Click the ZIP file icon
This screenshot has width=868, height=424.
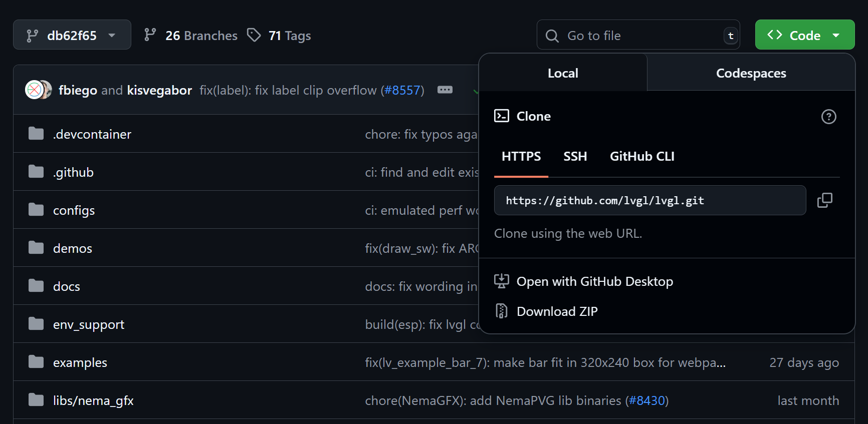pos(502,311)
